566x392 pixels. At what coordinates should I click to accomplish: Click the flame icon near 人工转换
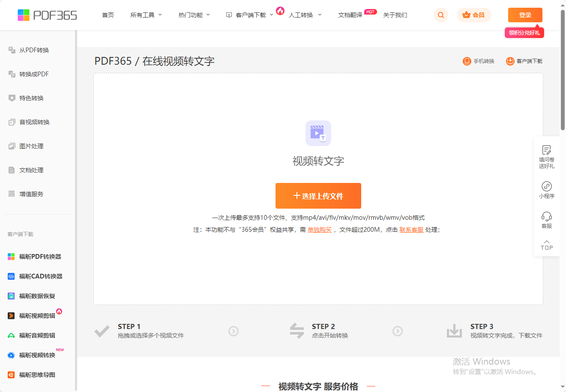click(x=280, y=11)
